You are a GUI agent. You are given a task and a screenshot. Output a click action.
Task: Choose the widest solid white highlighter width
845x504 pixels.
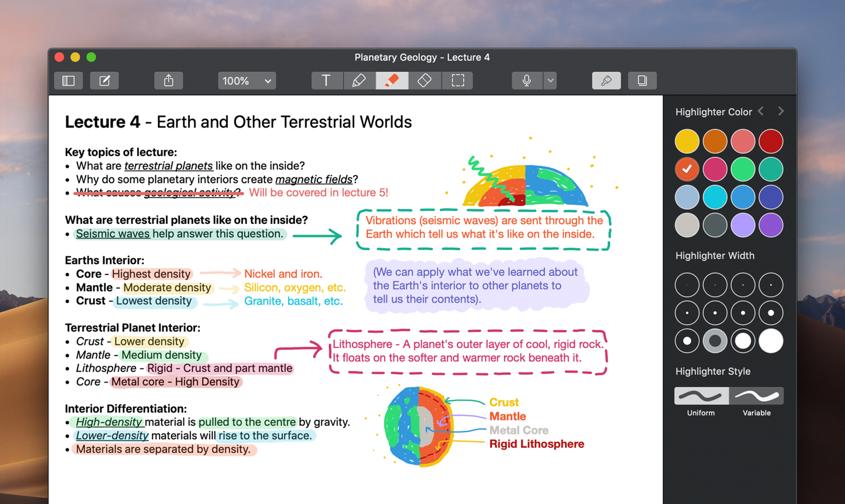tap(771, 341)
